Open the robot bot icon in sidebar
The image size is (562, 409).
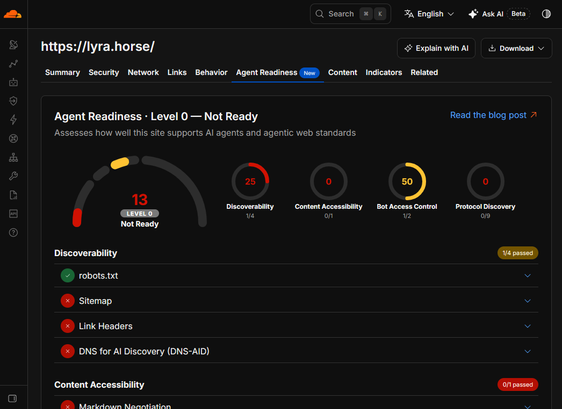click(x=13, y=82)
